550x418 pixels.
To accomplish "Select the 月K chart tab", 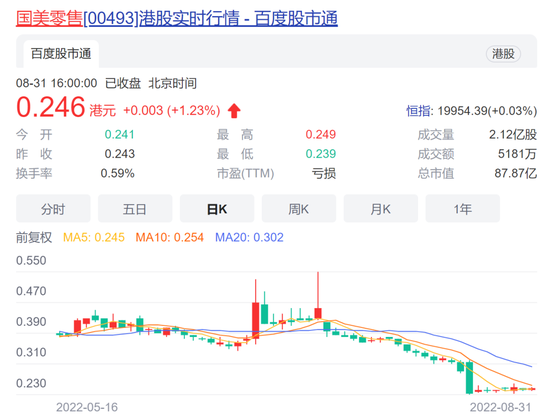I will pyautogui.click(x=381, y=209).
